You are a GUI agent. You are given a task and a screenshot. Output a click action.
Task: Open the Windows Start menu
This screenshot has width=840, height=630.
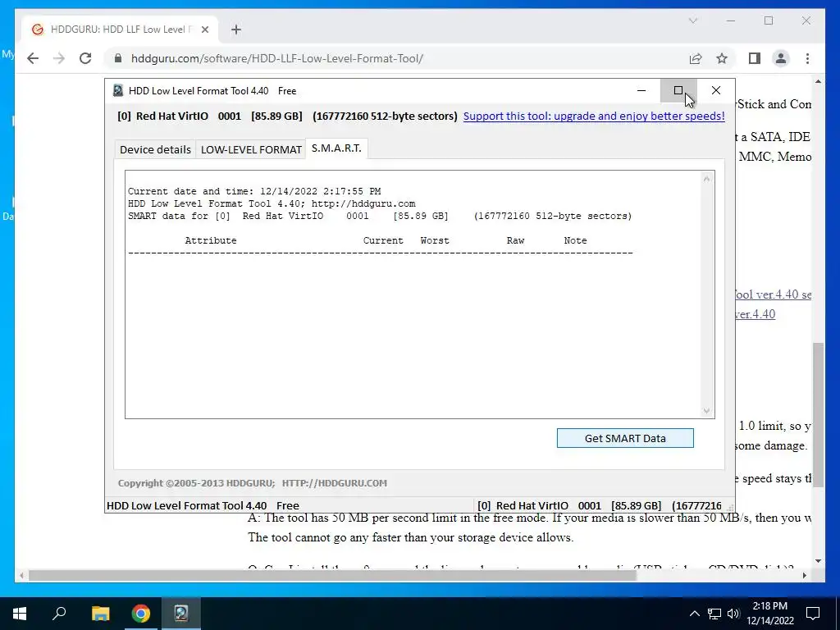click(20, 614)
